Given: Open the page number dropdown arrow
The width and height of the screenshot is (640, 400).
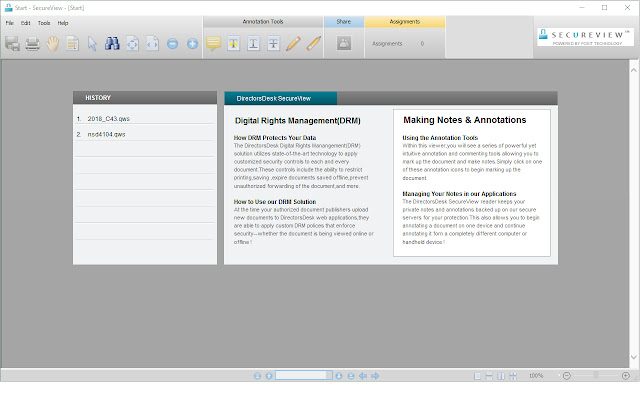Looking at the screenshot, I should 329,376.
